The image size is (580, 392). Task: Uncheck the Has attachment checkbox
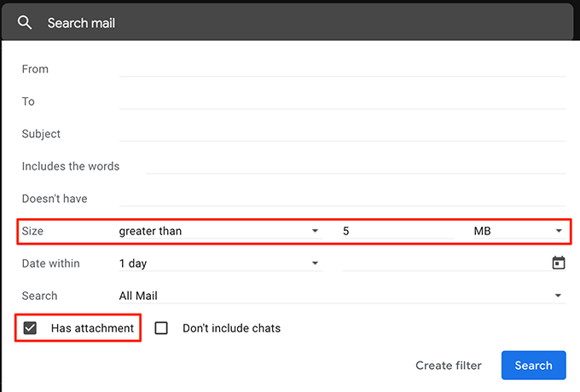tap(30, 328)
